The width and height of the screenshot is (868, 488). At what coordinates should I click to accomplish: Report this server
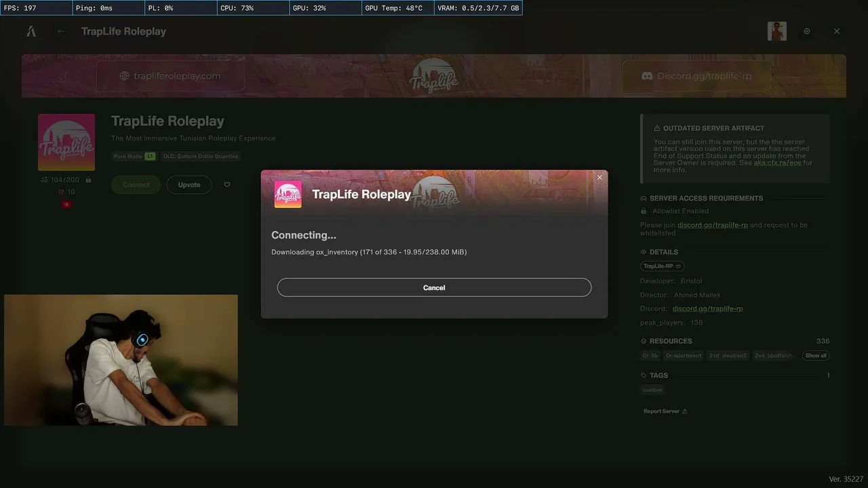[x=665, y=411]
